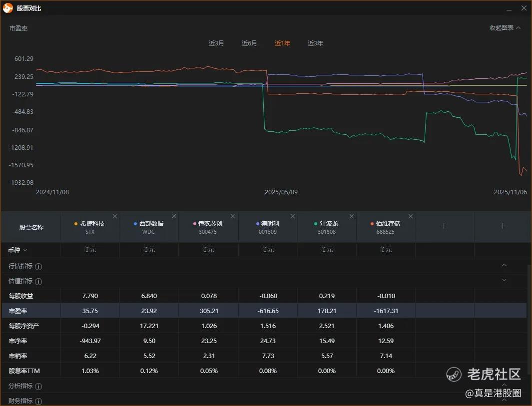
Task: Show info for 财务指标
Action: pos(38,401)
